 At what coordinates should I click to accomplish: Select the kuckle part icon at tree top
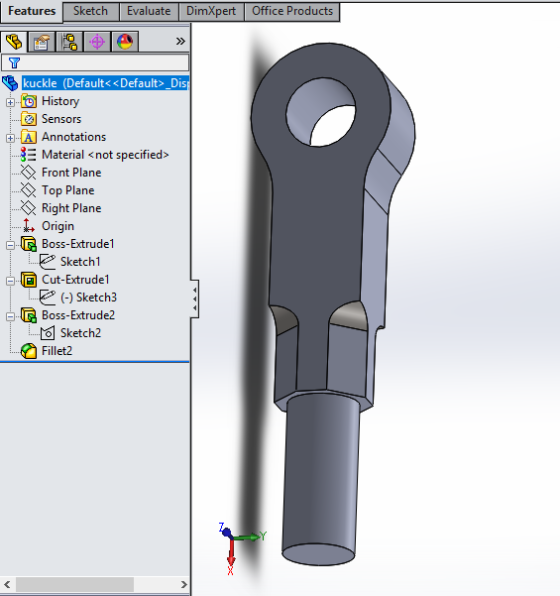(x=10, y=83)
